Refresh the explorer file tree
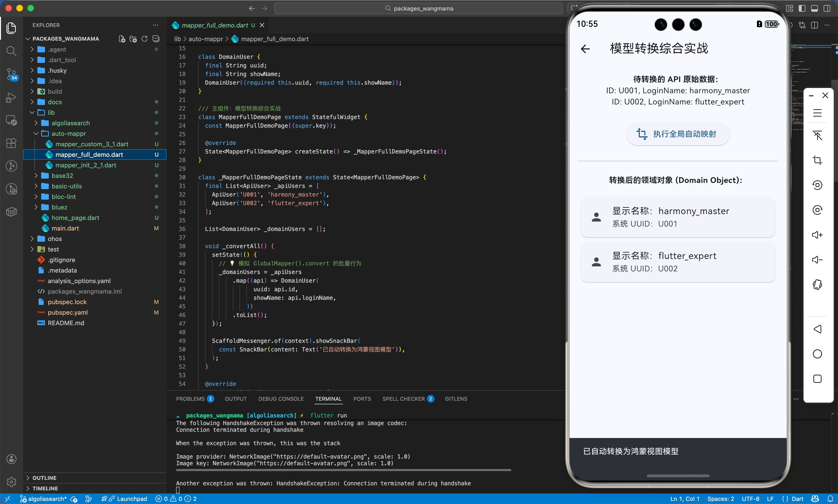The image size is (838, 504). (x=145, y=39)
